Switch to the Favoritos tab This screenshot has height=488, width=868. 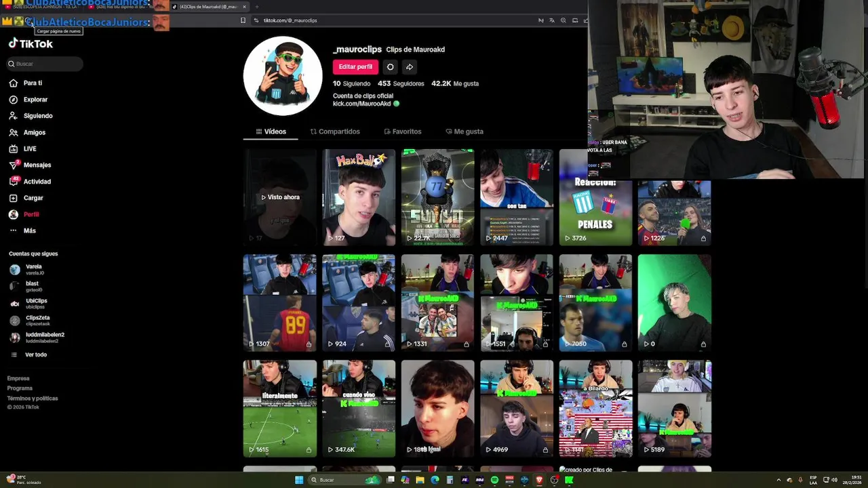403,131
